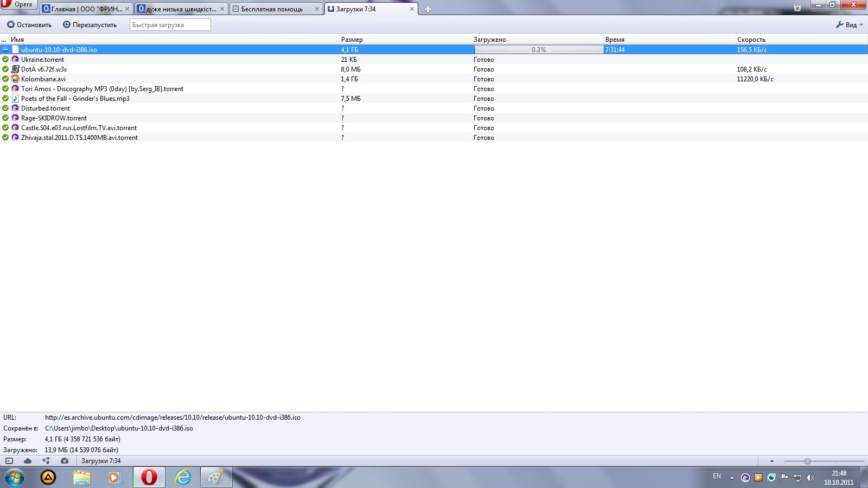Screen dimensions: 868x488
Task: Click green completed checkmark for Ukraine.torrent
Action: (5, 59)
